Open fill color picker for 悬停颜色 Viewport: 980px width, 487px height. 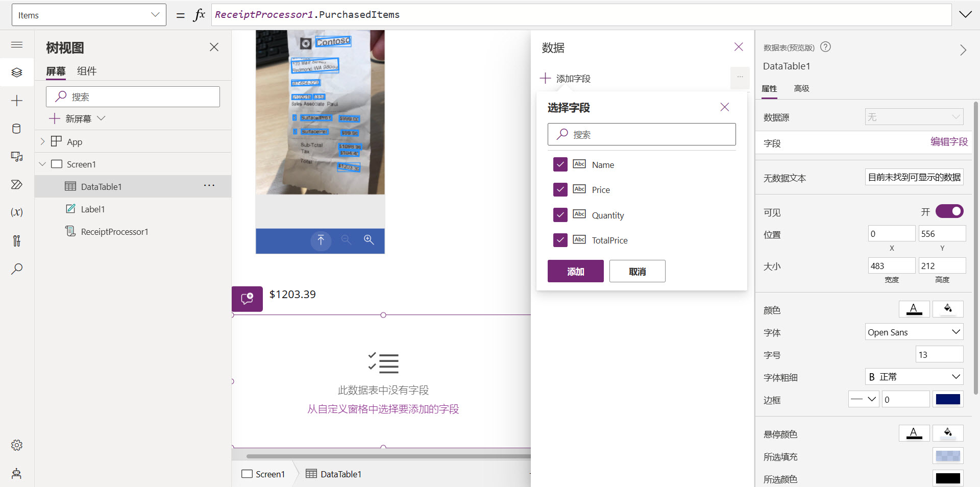(x=948, y=433)
